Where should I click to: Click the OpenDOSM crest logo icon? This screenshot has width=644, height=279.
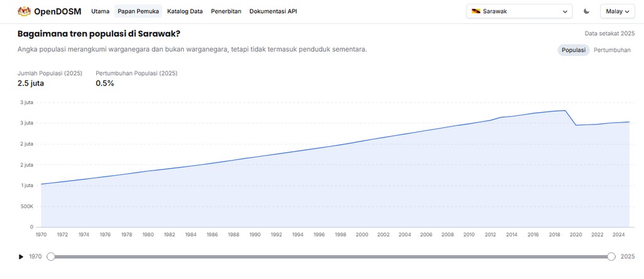(x=24, y=11)
